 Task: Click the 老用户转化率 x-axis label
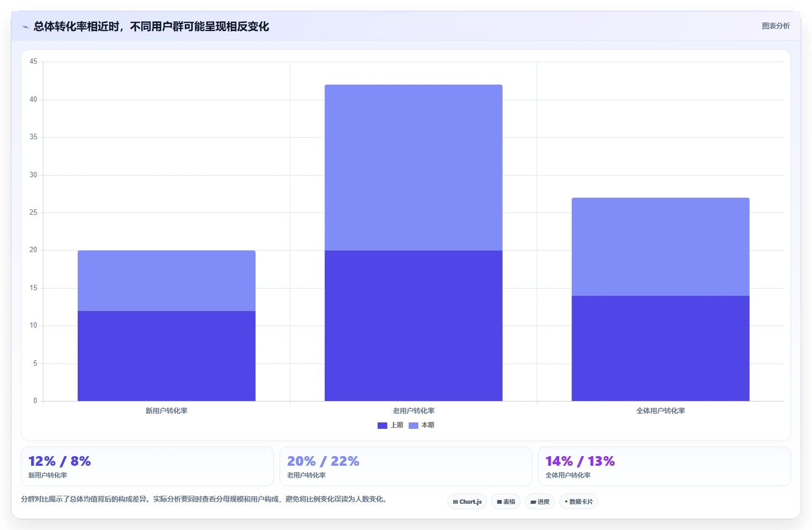point(413,411)
